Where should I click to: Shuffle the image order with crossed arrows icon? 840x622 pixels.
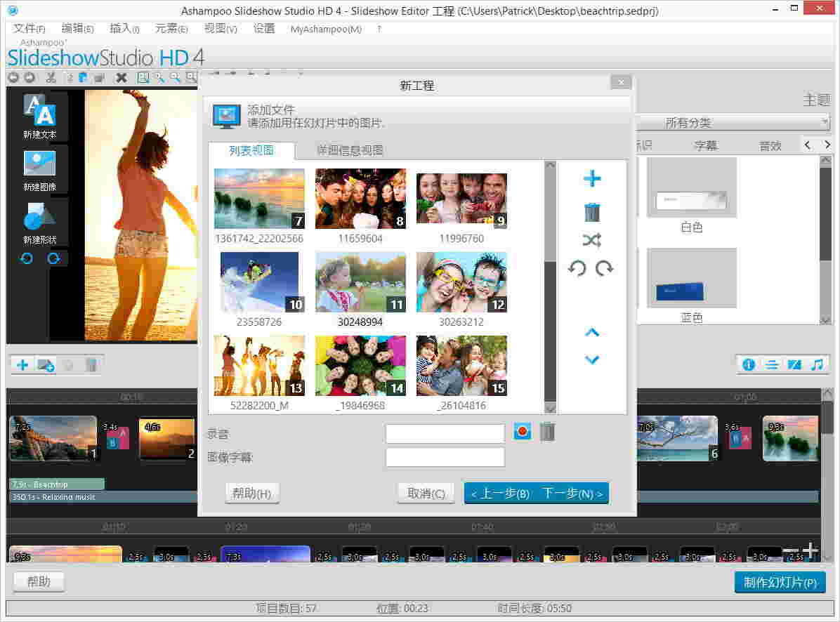click(592, 240)
